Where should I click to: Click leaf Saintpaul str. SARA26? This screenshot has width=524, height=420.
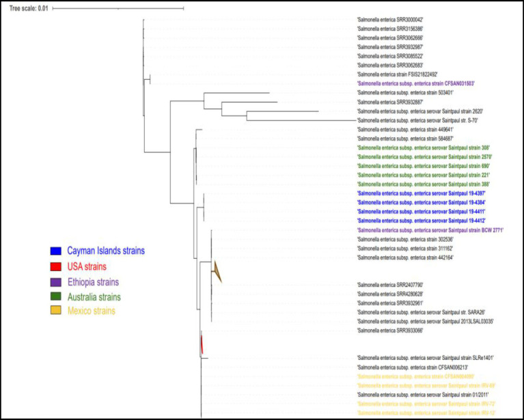pos(421,312)
